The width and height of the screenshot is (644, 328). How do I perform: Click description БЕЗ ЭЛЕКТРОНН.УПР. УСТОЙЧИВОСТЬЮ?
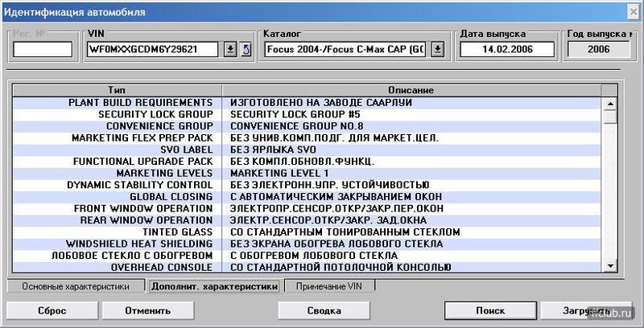coord(329,185)
